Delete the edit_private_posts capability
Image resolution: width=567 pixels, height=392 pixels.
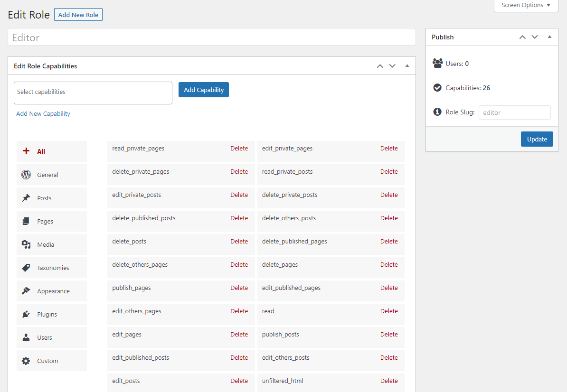[x=239, y=195]
